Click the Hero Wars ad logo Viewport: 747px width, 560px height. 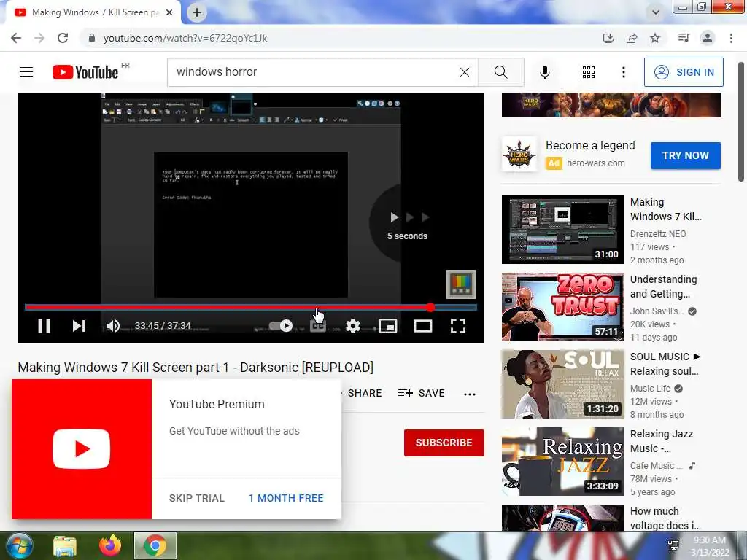point(519,154)
